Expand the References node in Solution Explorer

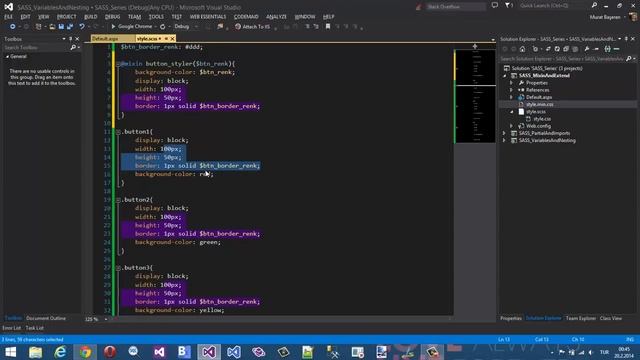tap(511, 90)
